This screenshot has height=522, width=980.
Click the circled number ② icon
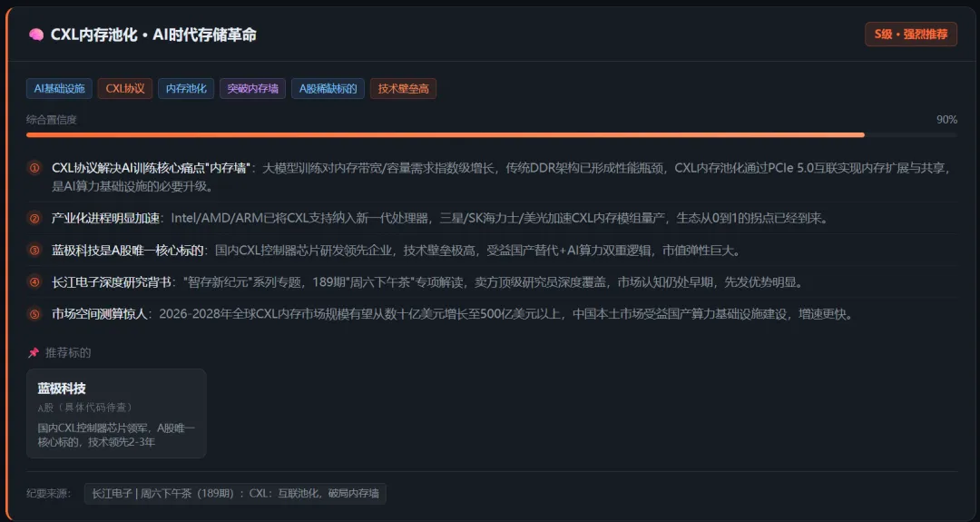(x=35, y=218)
